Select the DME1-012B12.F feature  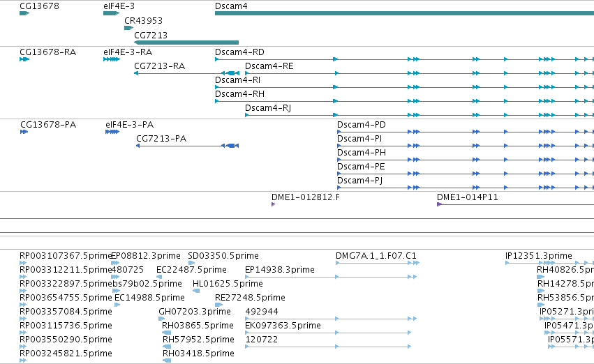click(x=305, y=197)
